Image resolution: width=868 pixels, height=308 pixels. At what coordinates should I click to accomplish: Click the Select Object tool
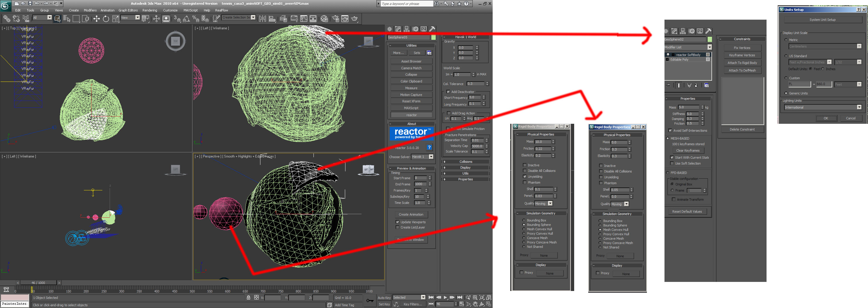57,18
